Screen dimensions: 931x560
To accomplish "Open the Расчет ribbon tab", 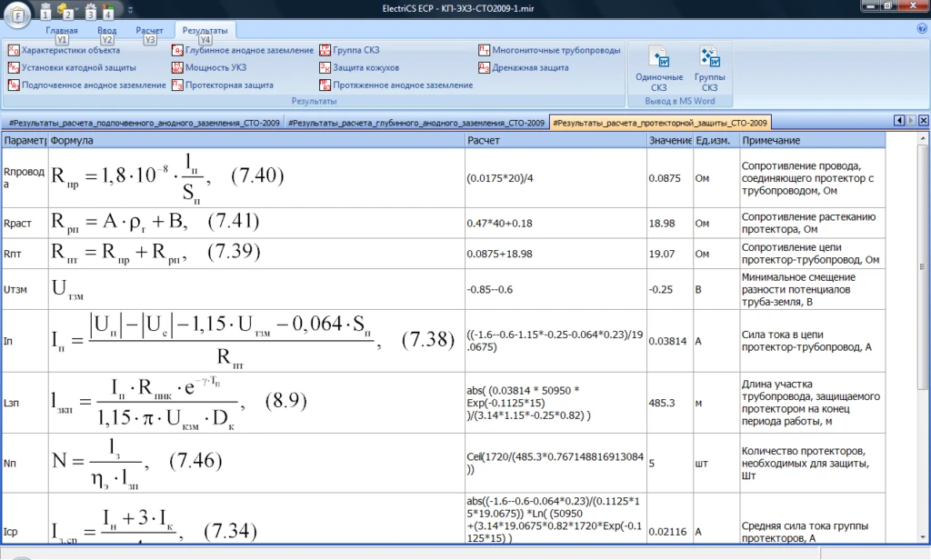I will (150, 30).
